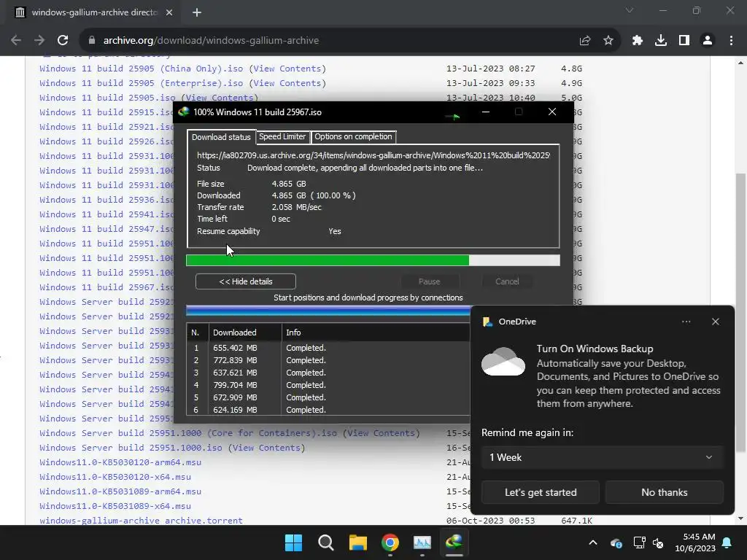Open Chrome downloads tray icon

coord(661,41)
